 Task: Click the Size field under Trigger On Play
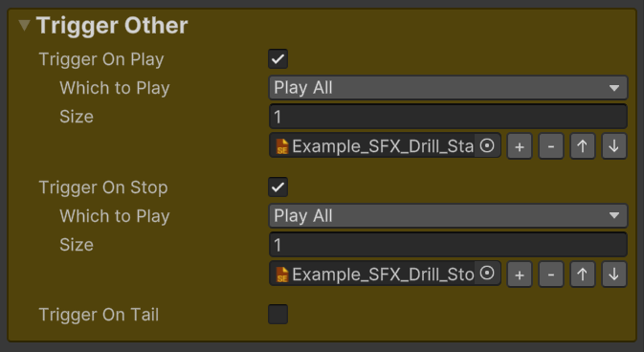pos(448,117)
